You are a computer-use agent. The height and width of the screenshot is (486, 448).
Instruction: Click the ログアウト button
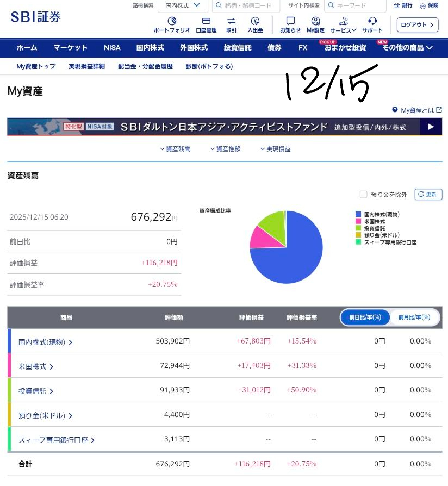point(417,25)
